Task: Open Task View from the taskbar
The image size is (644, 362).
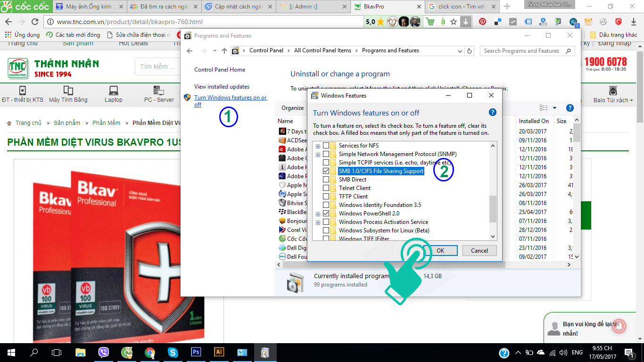Action: click(57, 352)
